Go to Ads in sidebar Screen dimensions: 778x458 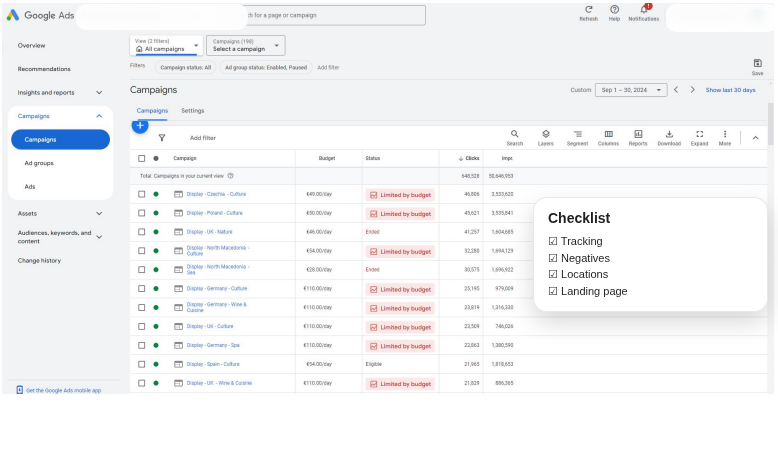(x=30, y=187)
